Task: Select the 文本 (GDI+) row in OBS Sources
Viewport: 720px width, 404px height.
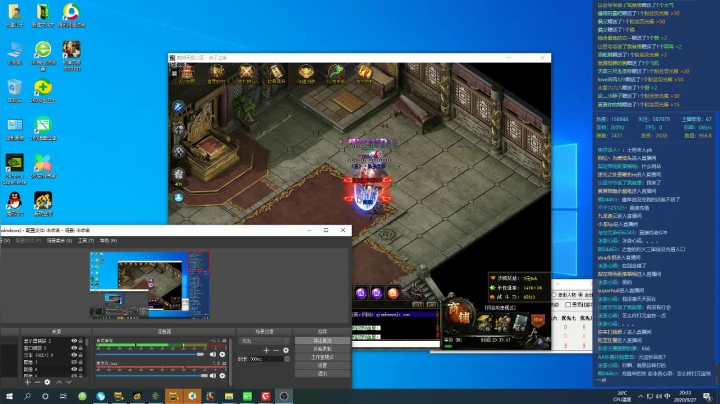Action: coord(53,355)
